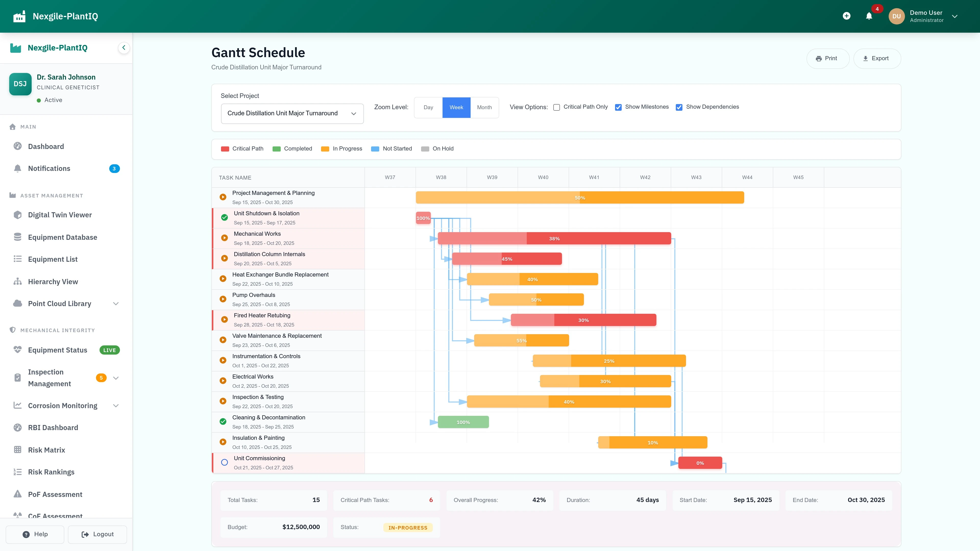Click the Mechanical Works progress bar
This screenshot has width=980, height=551.
[x=554, y=239]
